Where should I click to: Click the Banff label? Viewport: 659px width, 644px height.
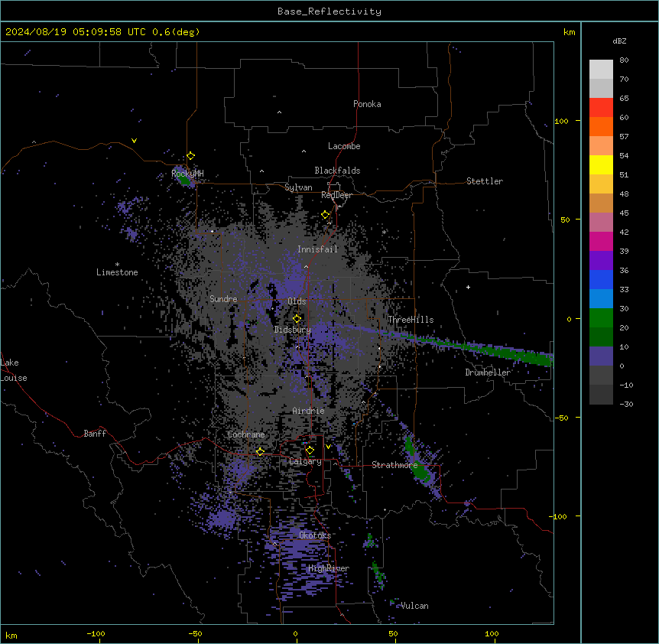click(95, 434)
